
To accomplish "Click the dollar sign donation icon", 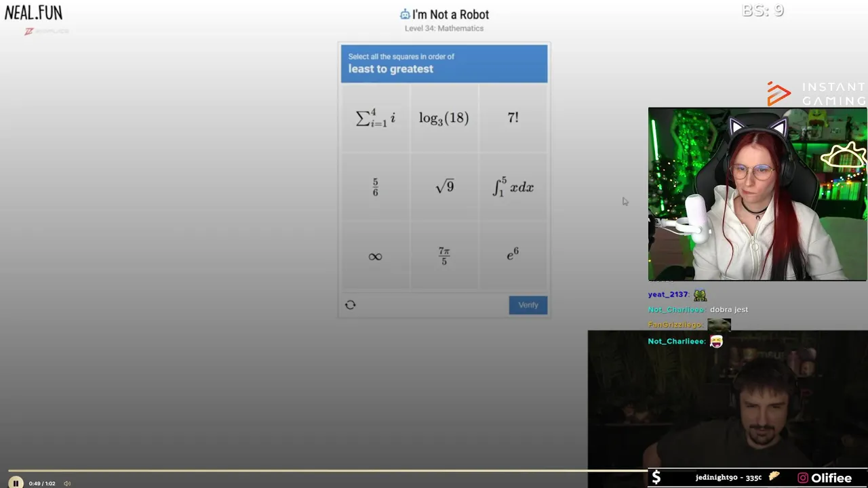I will [656, 477].
